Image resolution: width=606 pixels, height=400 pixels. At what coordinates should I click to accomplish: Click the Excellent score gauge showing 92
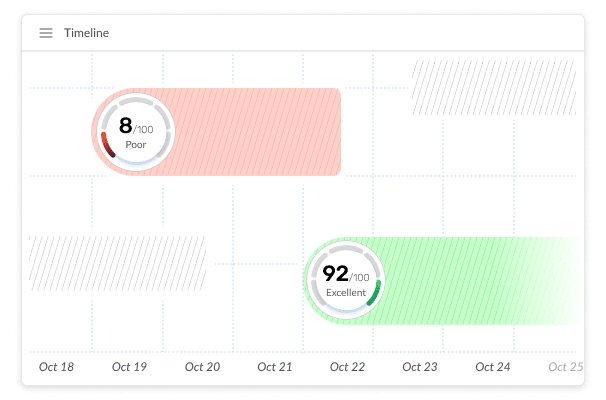(346, 280)
